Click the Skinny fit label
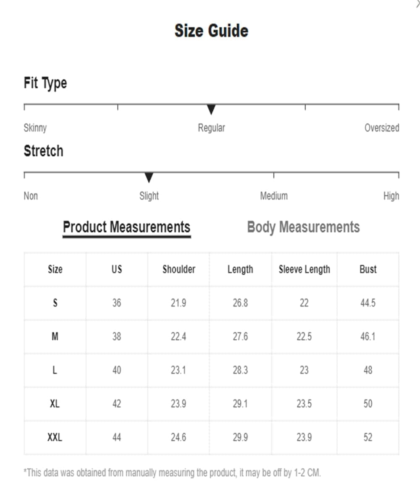 tap(35, 128)
